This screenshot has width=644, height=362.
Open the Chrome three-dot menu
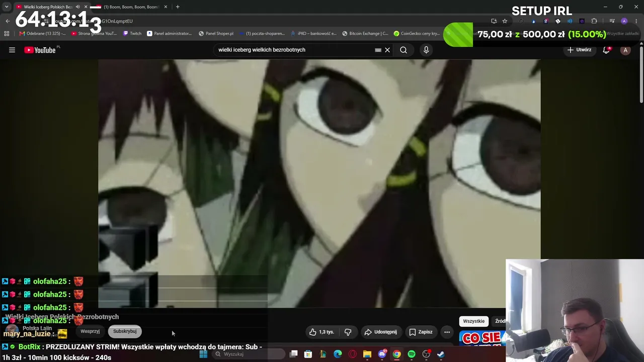pyautogui.click(x=636, y=21)
